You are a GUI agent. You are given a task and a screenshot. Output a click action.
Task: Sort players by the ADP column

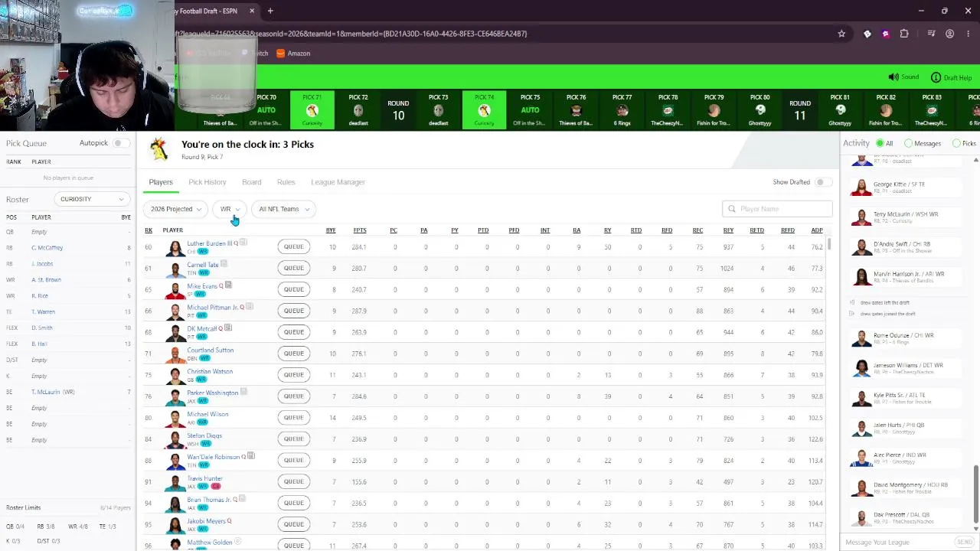pyautogui.click(x=817, y=230)
